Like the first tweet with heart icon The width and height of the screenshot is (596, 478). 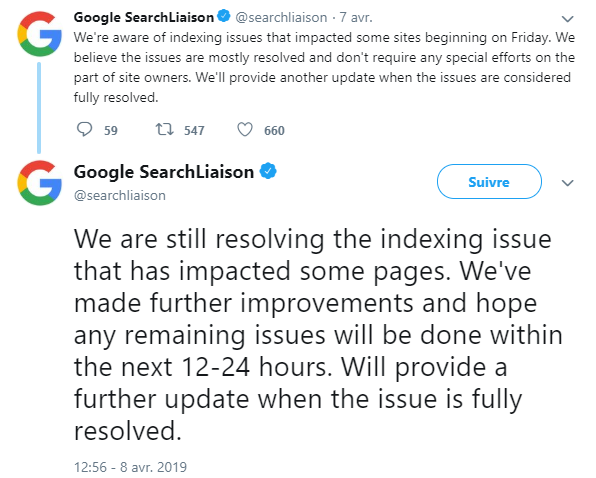point(245,130)
